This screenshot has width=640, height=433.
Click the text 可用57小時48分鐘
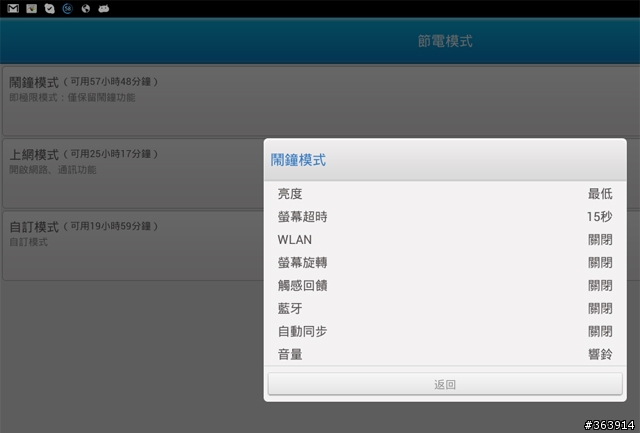pyautogui.click(x=111, y=82)
